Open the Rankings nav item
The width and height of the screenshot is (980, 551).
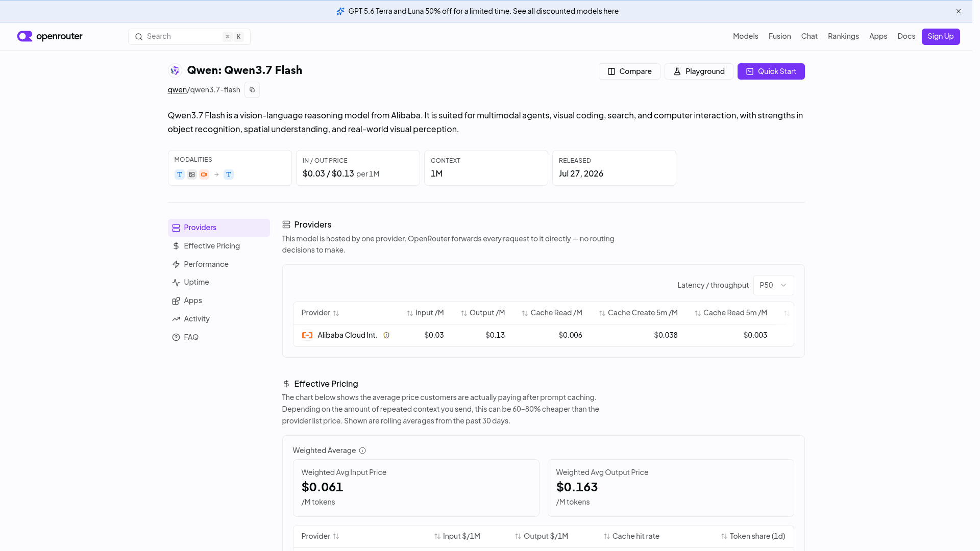(843, 36)
